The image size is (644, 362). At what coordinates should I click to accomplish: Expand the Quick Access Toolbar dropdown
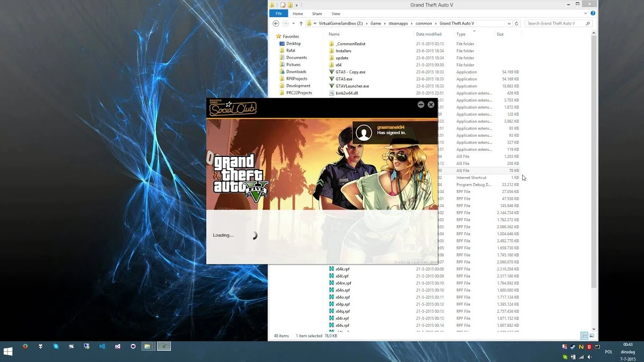click(x=296, y=5)
